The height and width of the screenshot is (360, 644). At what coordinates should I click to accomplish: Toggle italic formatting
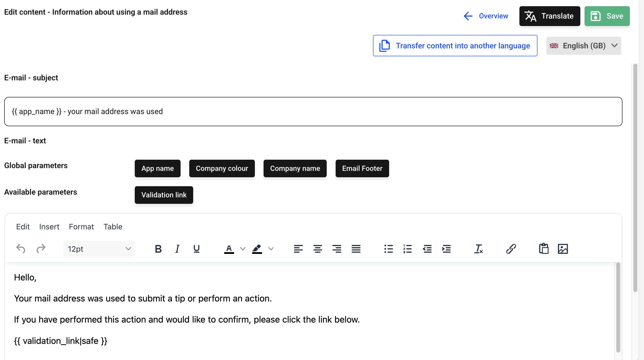[177, 249]
